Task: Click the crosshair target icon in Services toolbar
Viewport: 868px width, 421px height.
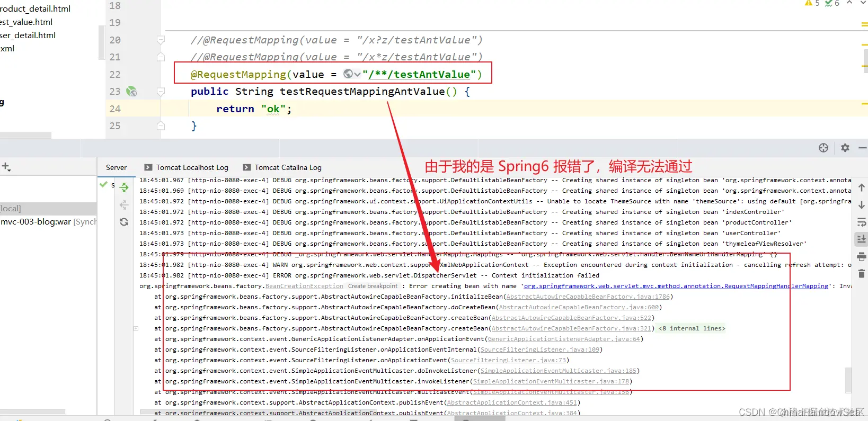Action: [823, 148]
